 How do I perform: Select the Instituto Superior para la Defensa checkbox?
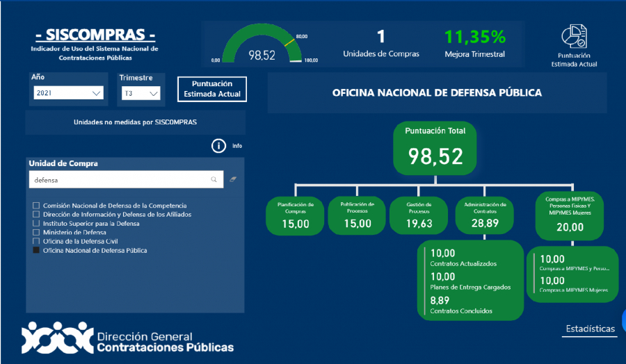(36, 224)
